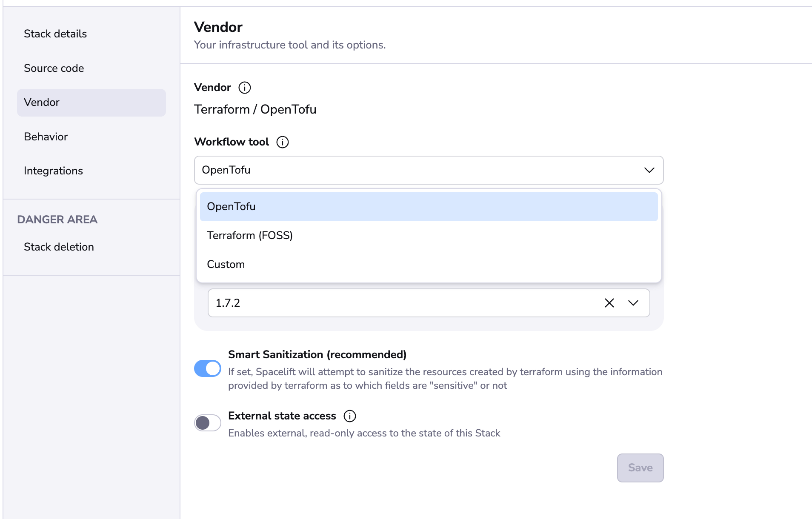Enable External state access
Image resolution: width=812 pixels, height=519 pixels.
click(x=207, y=422)
